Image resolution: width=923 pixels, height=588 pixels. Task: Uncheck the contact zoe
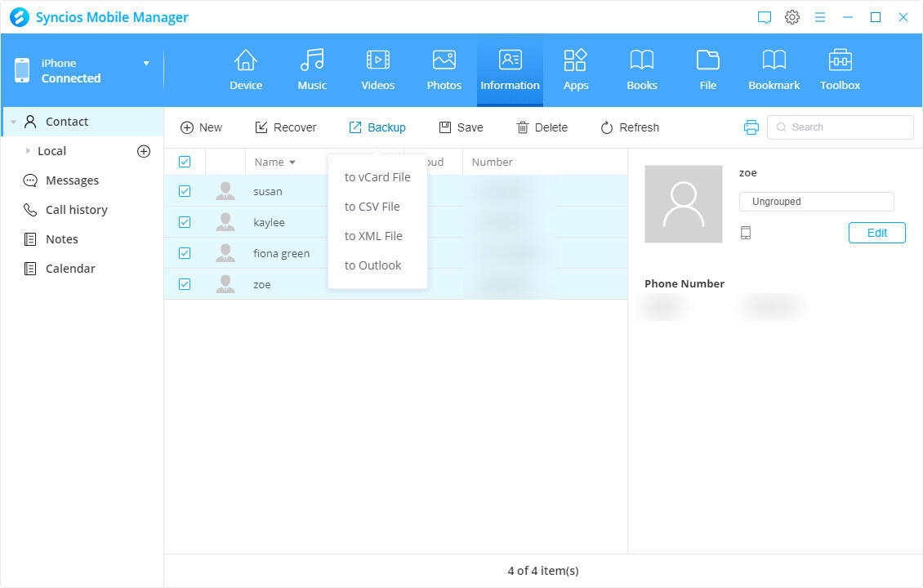coord(185,283)
